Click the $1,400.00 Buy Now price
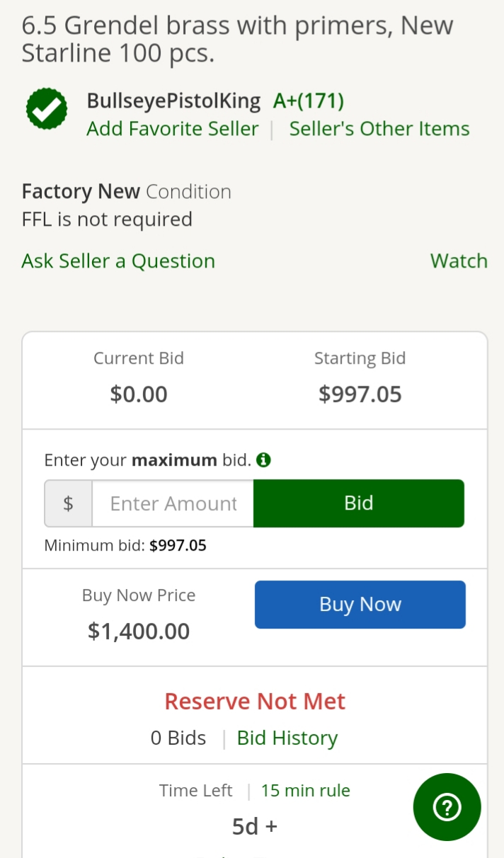This screenshot has width=504, height=858. [x=139, y=631]
